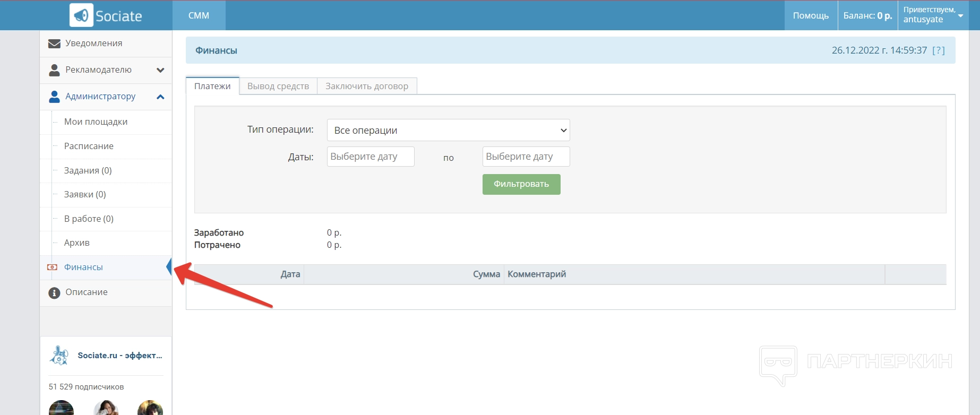
Task: Open the antusyate user menu arrow
Action: [960, 15]
